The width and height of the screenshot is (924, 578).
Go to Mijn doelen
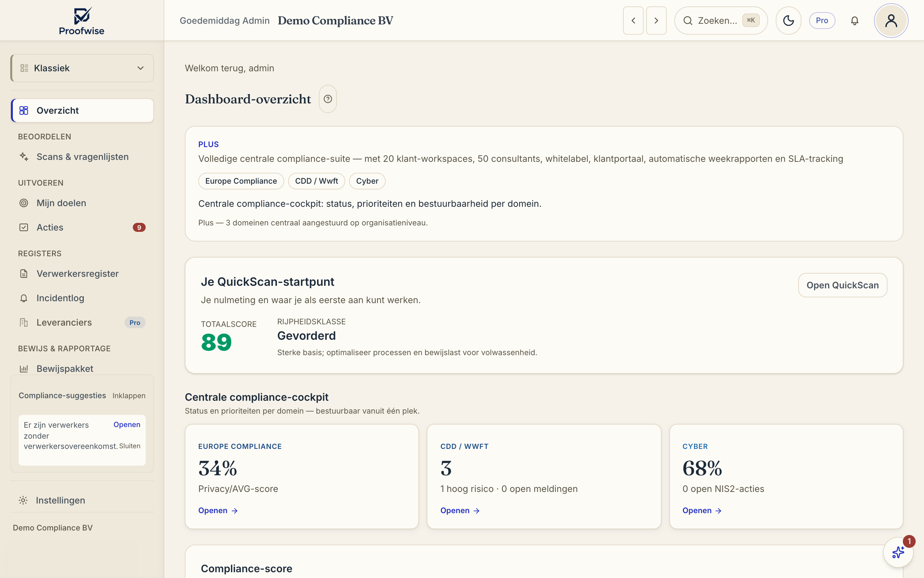[x=82, y=203]
